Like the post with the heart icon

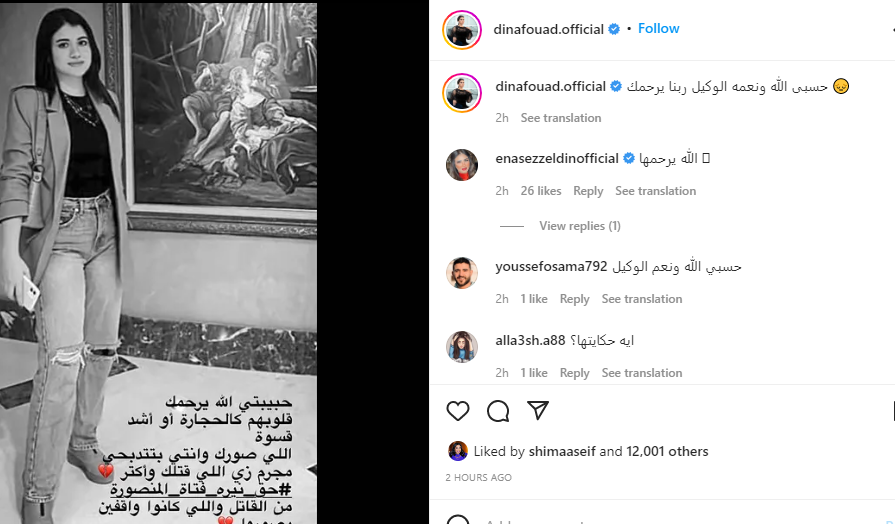click(x=458, y=411)
